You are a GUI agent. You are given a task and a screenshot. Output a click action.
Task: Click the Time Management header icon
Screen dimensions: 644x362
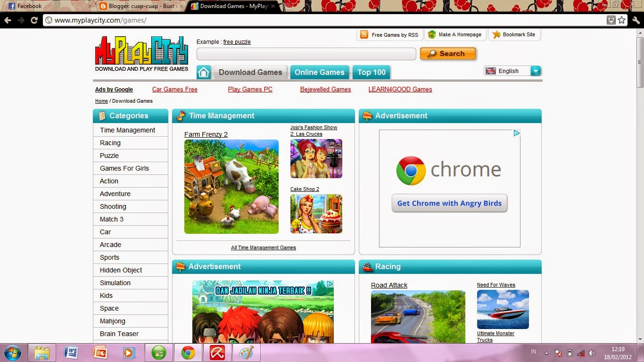(181, 116)
